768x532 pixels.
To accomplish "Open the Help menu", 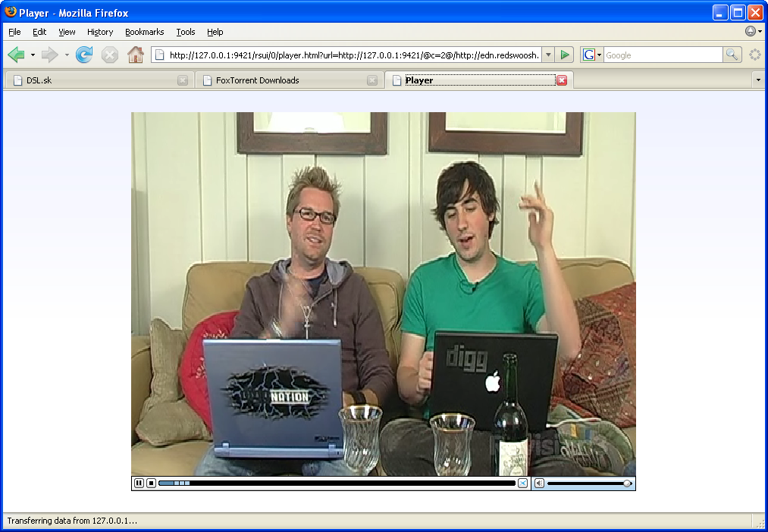I will coord(215,32).
